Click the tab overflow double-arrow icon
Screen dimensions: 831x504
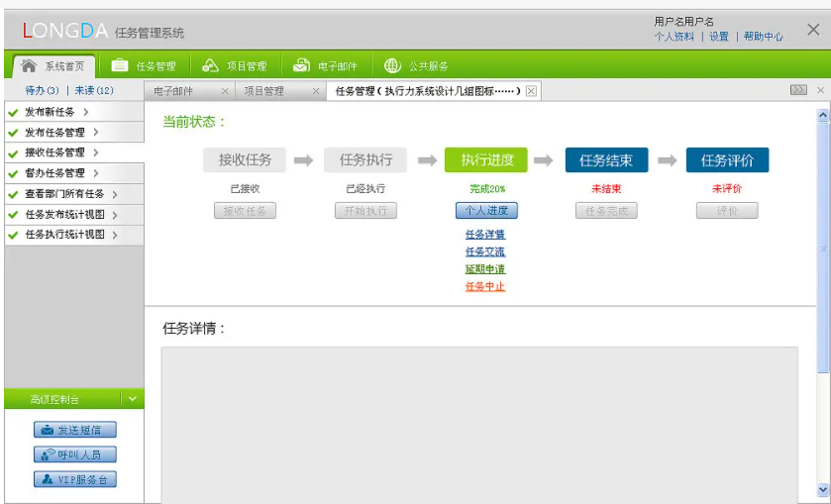pos(798,91)
